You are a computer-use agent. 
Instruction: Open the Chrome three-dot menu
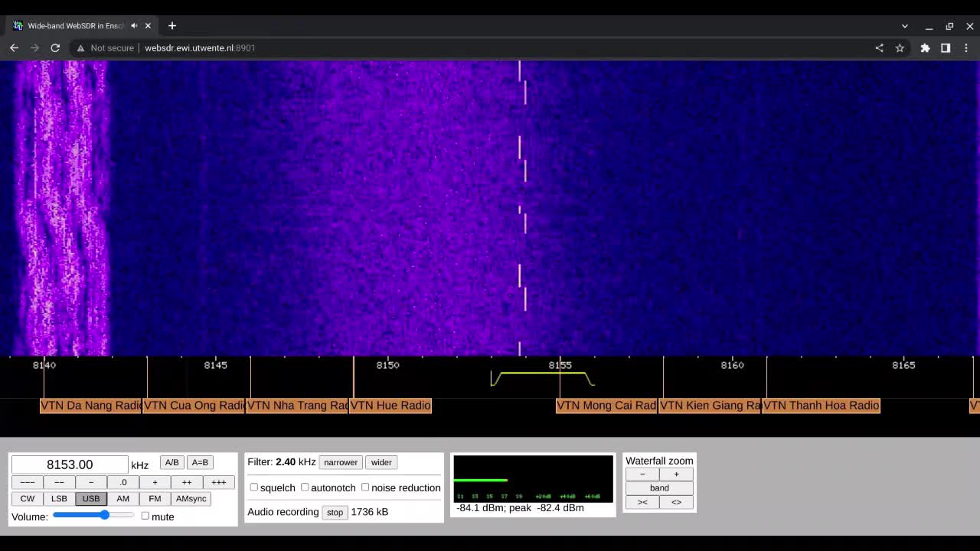(x=966, y=47)
